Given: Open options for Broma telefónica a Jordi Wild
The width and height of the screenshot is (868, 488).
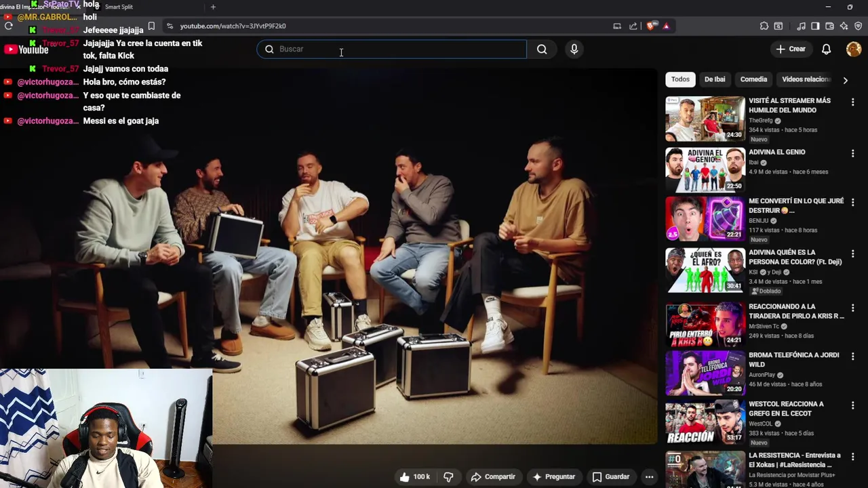Looking at the screenshot, I should [x=852, y=356].
